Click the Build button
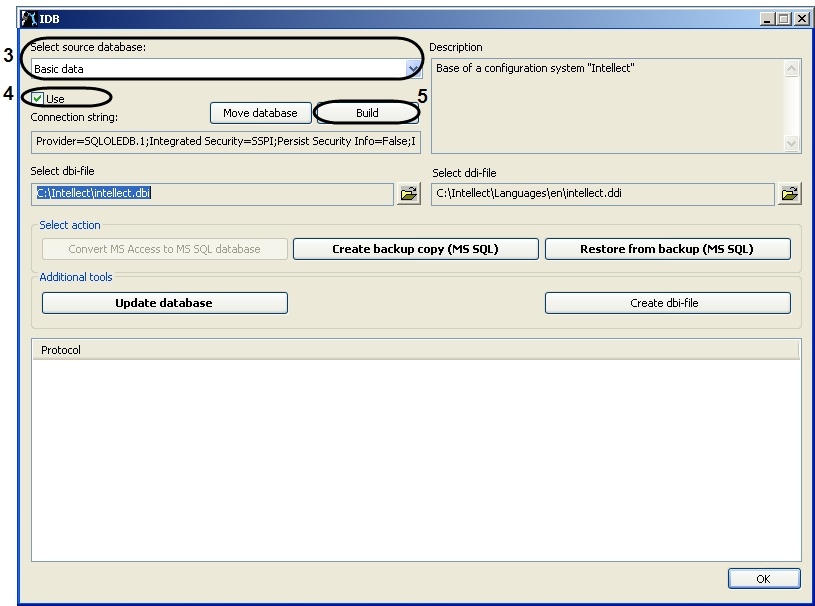The image size is (815, 606). (367, 113)
